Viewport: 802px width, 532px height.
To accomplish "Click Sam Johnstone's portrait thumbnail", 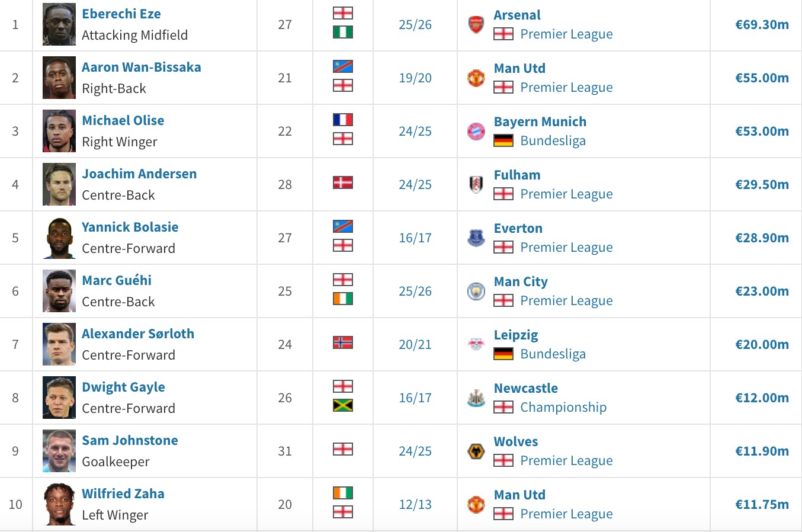I will point(59,451).
